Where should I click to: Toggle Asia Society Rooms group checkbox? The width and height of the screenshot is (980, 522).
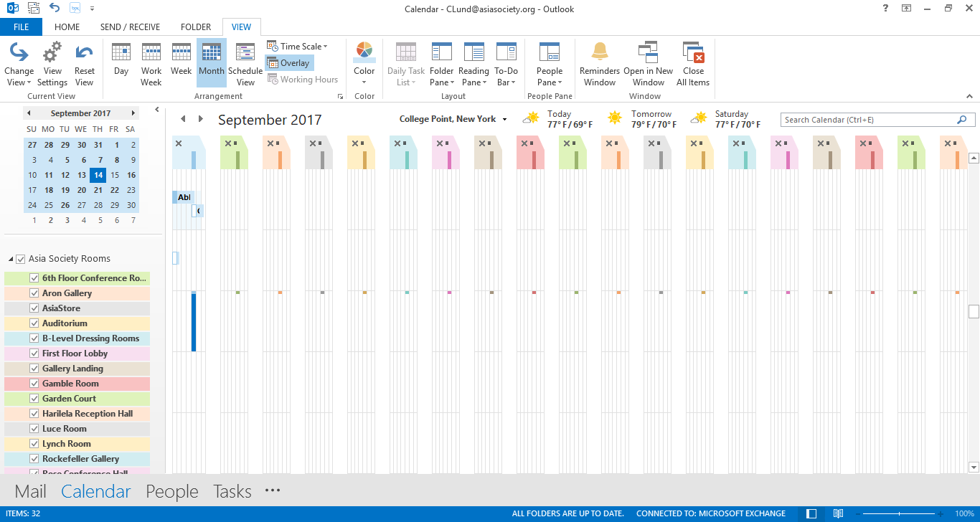[x=21, y=259]
